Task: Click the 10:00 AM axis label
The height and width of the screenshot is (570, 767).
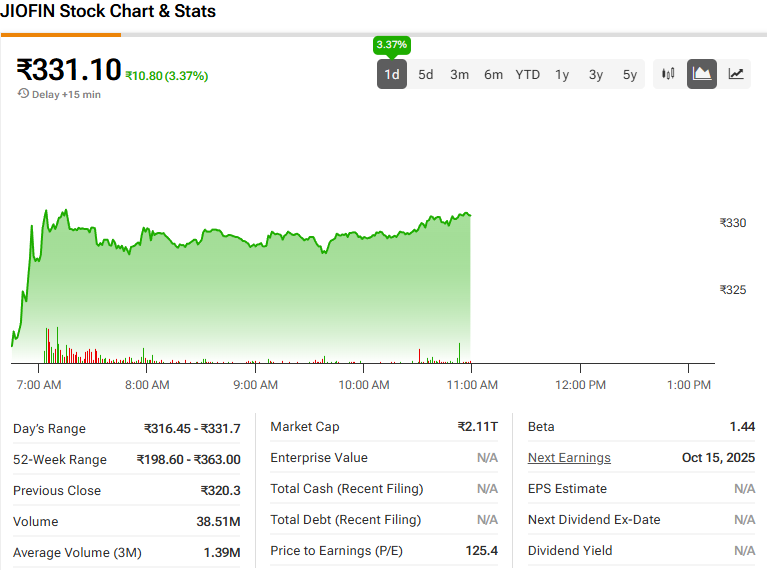Action: [364, 385]
